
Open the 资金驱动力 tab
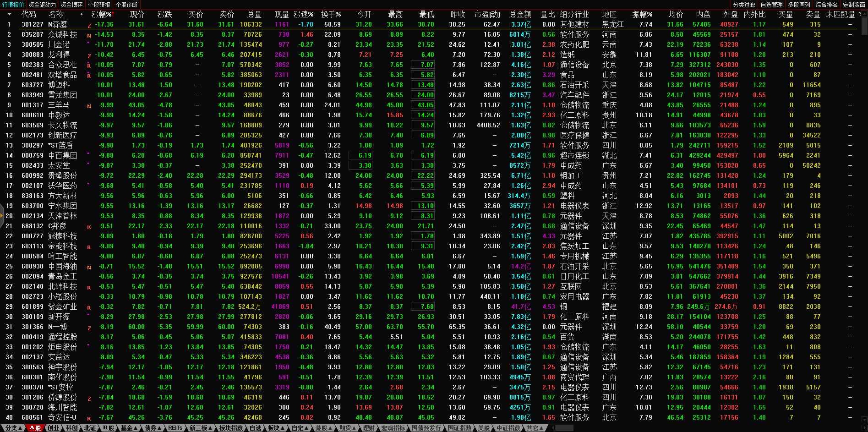tap(42, 5)
